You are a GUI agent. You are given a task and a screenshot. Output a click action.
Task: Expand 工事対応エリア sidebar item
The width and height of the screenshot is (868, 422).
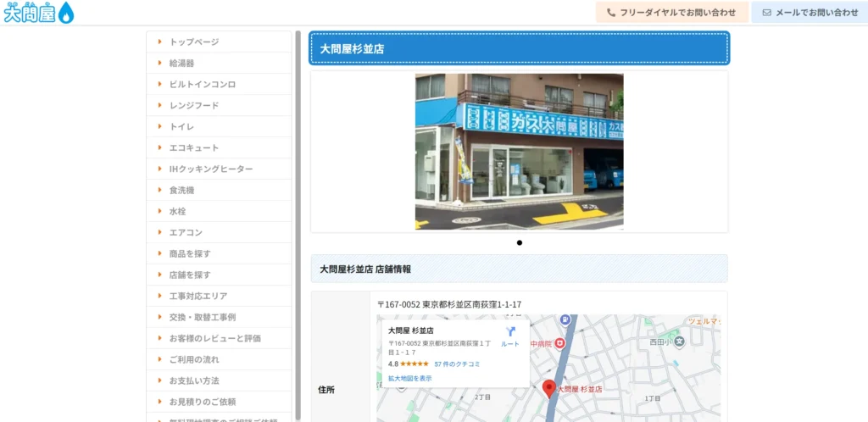coord(198,296)
